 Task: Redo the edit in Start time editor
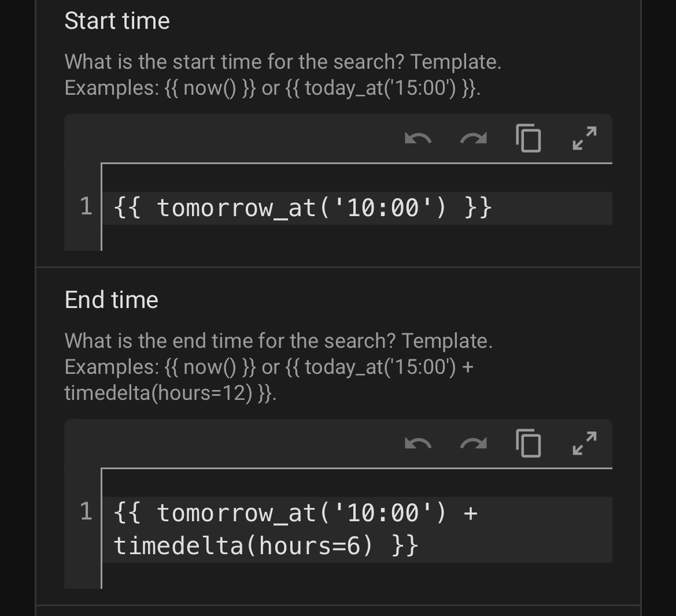tap(473, 139)
